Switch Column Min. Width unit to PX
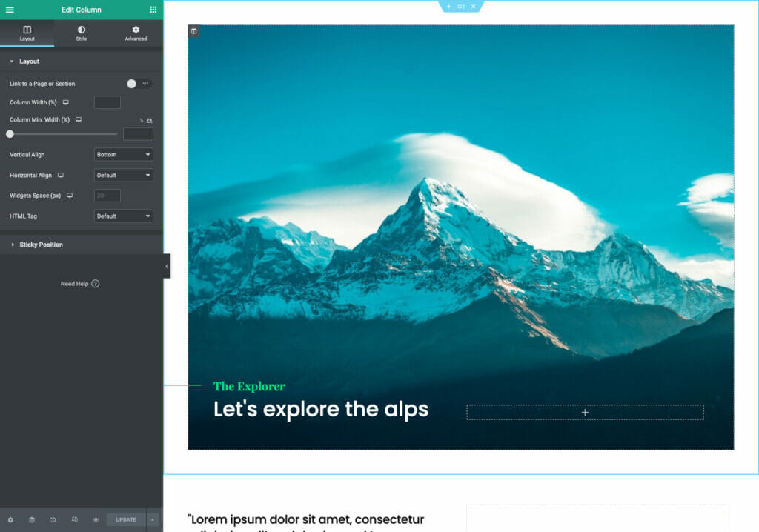This screenshot has height=532, width=759. (149, 120)
